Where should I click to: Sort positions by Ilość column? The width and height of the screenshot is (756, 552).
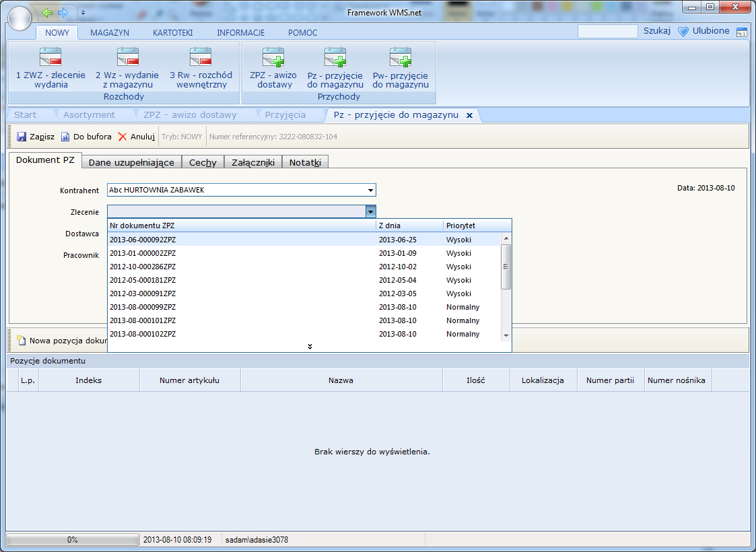click(476, 380)
